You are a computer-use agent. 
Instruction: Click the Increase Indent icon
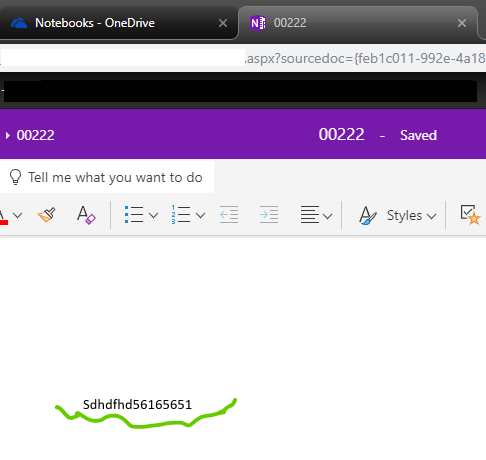click(269, 215)
